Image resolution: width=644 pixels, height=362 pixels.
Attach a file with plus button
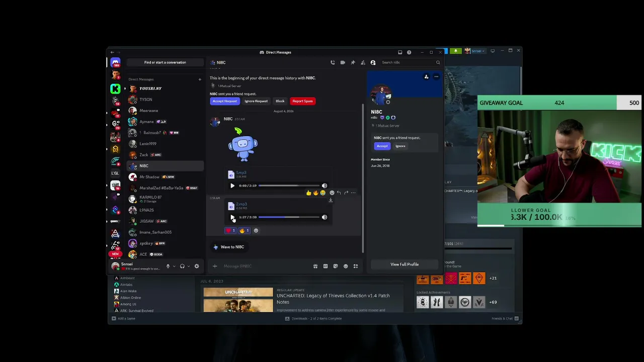pos(215,266)
